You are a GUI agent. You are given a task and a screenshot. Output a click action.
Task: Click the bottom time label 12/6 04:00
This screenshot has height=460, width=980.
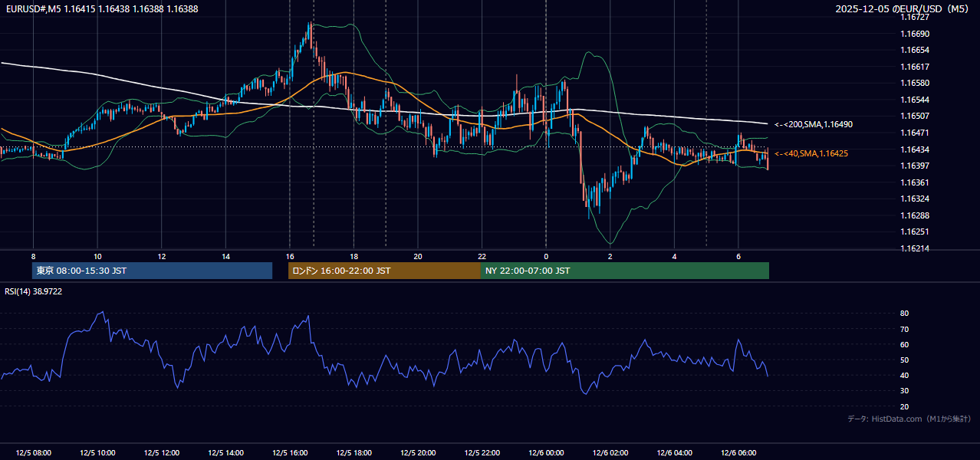(675, 453)
